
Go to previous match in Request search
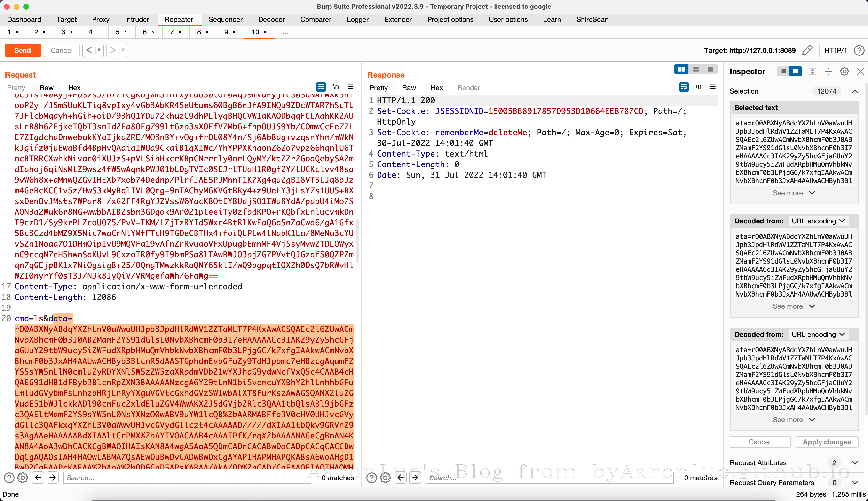pos(38,478)
